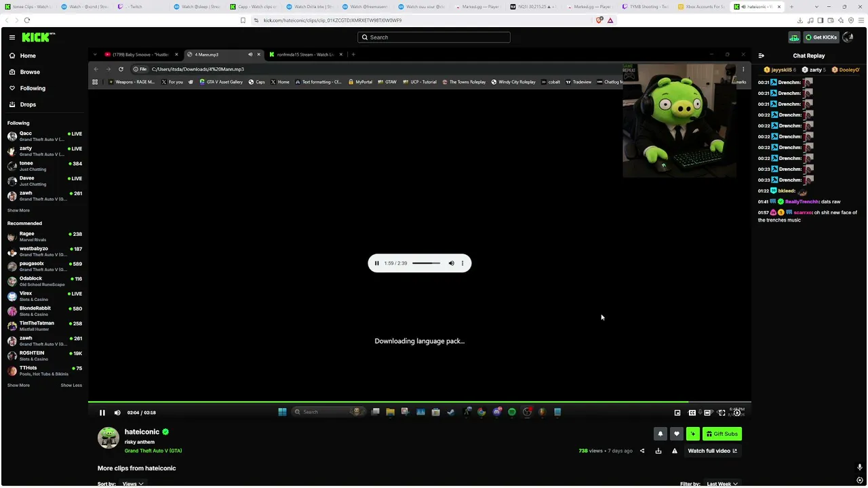Toggle theater mode on the clip
This screenshot has height=488, width=868.
tap(707, 413)
